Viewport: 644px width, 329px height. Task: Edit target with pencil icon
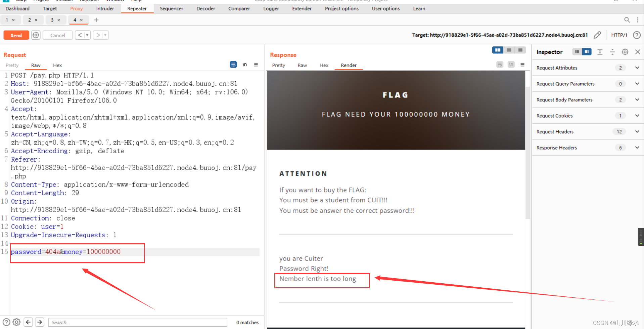point(597,35)
